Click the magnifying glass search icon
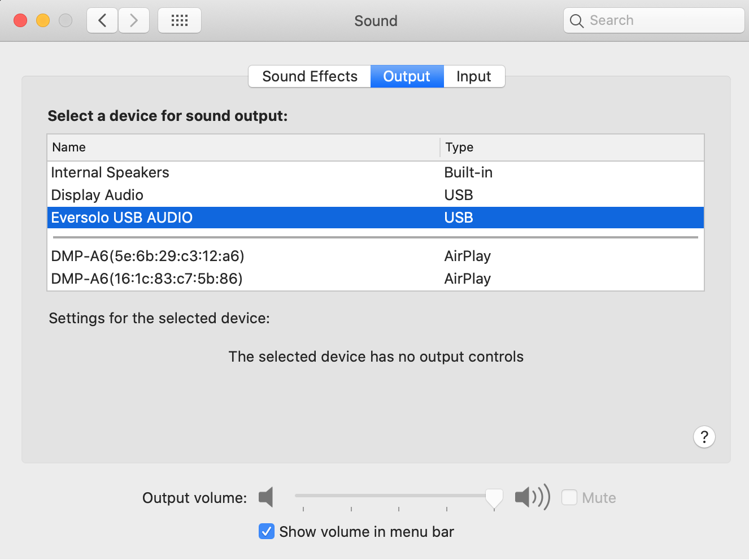Viewport: 749px width, 560px height. [x=576, y=21]
